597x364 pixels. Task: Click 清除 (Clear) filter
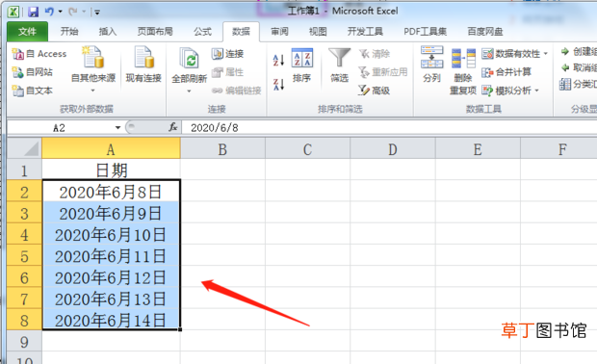tap(375, 54)
